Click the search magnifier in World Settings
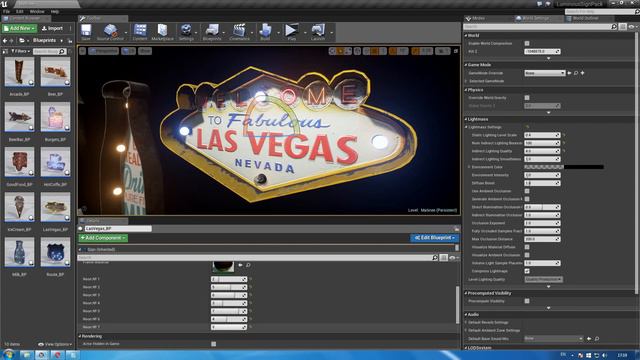This screenshot has height=360, width=640. pos(614,27)
